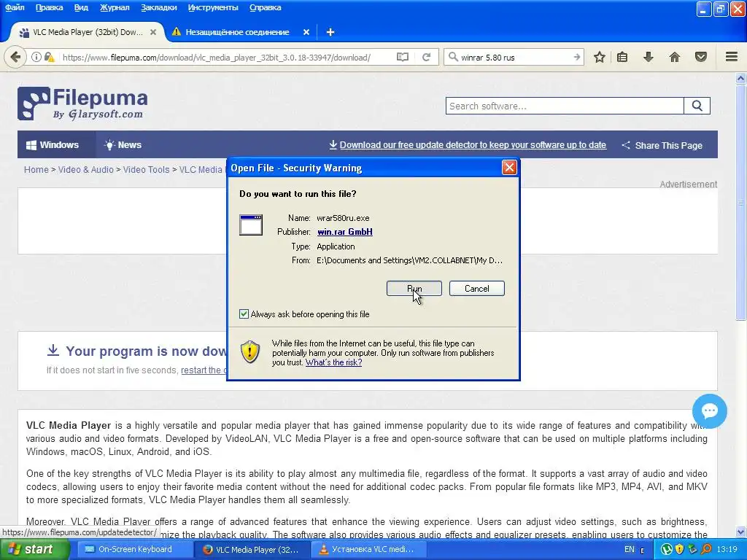Click scrollbar down arrow of the page
The height and width of the screenshot is (560, 747).
pyautogui.click(x=741, y=532)
